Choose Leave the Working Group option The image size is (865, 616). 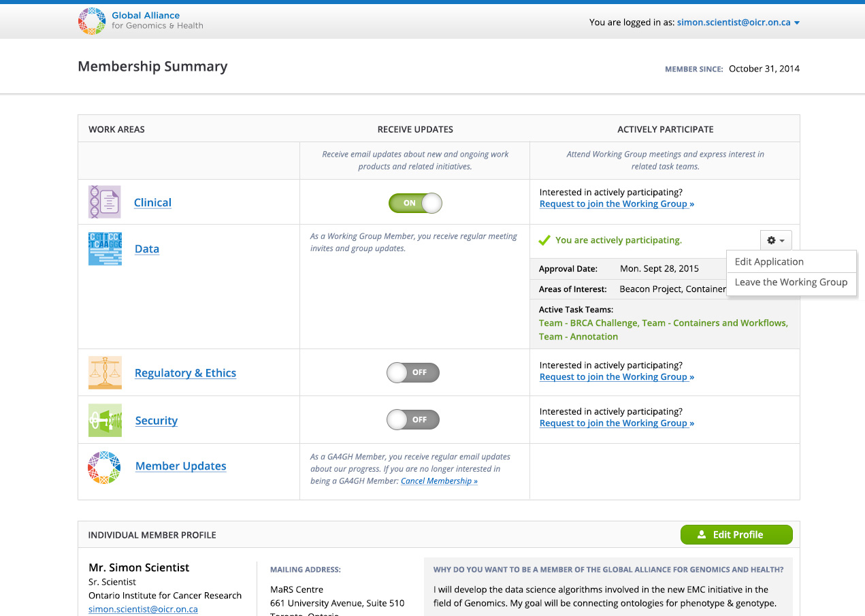(x=791, y=282)
